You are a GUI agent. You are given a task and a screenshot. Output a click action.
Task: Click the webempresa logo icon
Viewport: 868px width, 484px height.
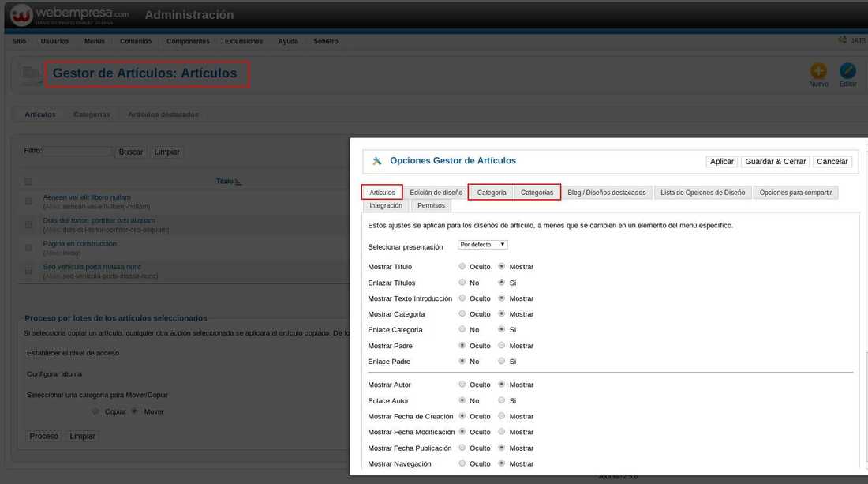pyautogui.click(x=21, y=15)
